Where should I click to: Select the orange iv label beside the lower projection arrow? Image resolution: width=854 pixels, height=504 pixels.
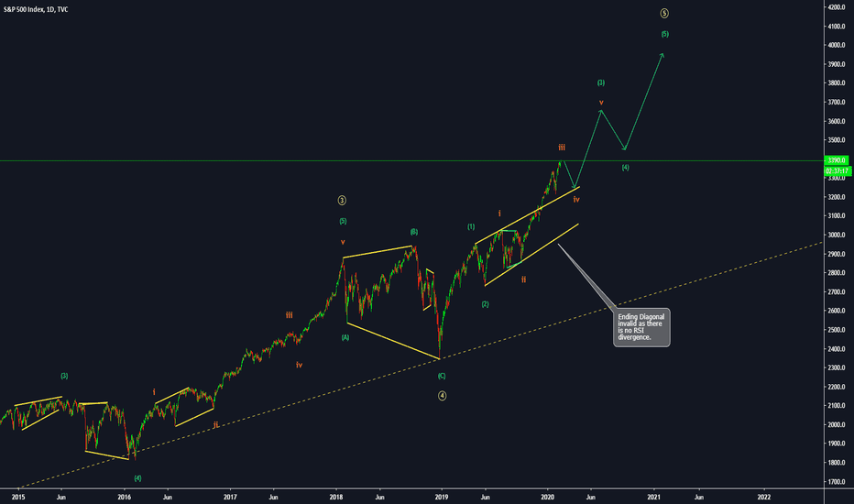click(x=576, y=200)
